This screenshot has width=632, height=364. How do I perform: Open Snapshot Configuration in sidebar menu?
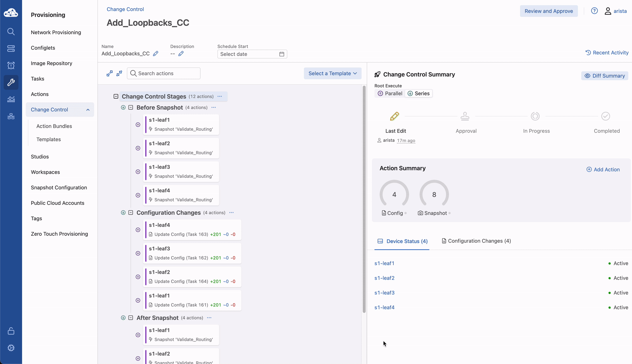pos(59,188)
